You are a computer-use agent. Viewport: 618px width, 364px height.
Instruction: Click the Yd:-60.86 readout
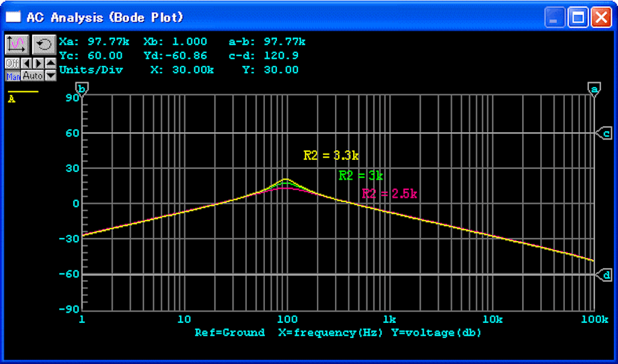pos(176,56)
